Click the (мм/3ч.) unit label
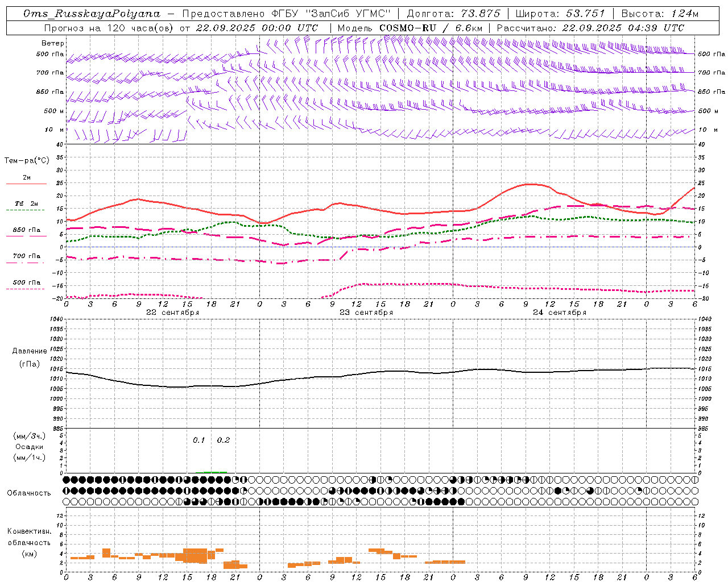Viewport: 728px width, 582px height. pos(29,436)
